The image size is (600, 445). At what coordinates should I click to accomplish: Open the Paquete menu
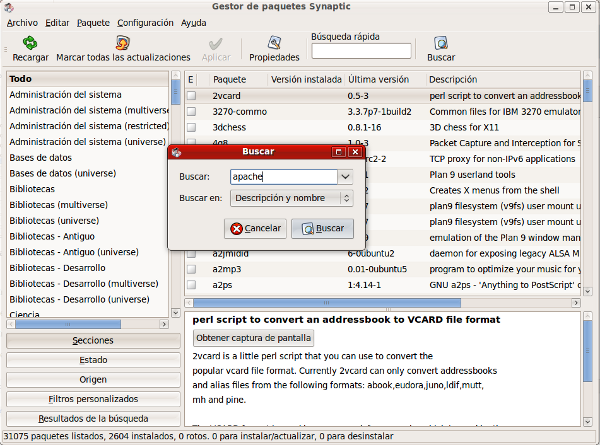tap(93, 22)
